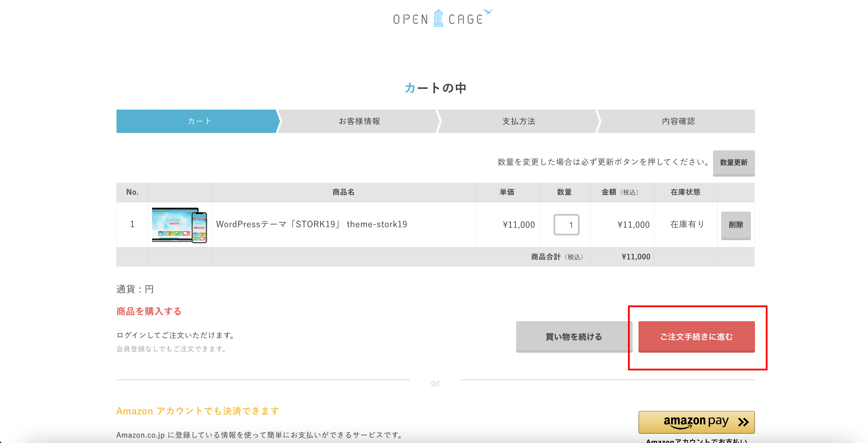Image resolution: width=868 pixels, height=443 pixels.
Task: Click the STORK19 product thumbnail
Action: pos(180,224)
